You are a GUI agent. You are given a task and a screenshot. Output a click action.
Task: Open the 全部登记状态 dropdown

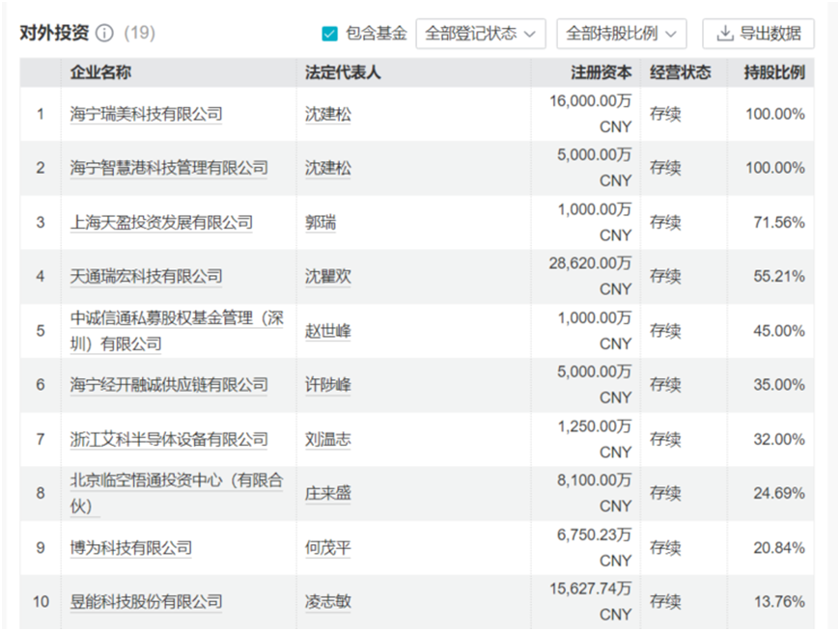click(481, 34)
